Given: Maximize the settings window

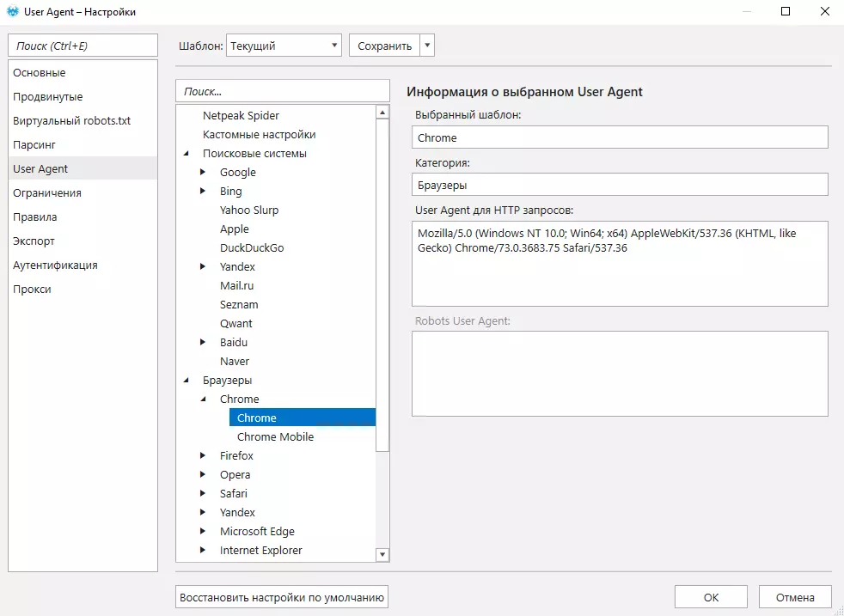Looking at the screenshot, I should pyautogui.click(x=786, y=11).
